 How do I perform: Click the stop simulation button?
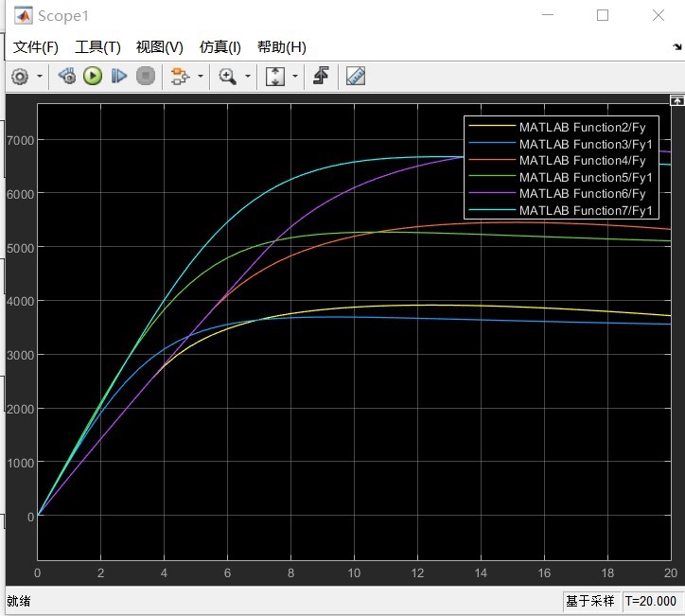[146, 76]
